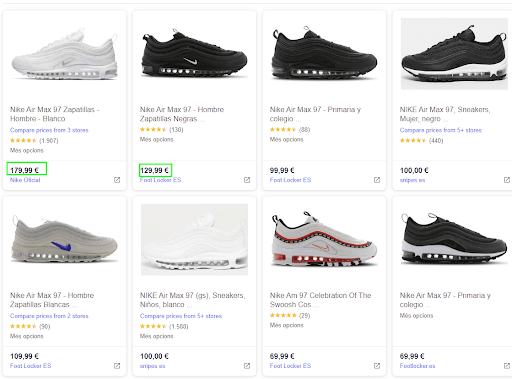Open external link icon for Zapatillas Blancas 109,99 €
The image size is (512, 379).
117,366
